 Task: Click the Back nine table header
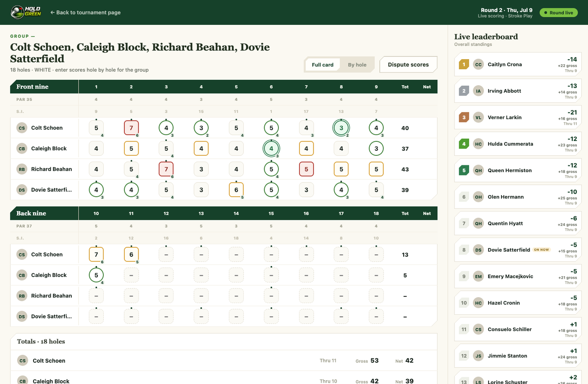[x=223, y=213]
